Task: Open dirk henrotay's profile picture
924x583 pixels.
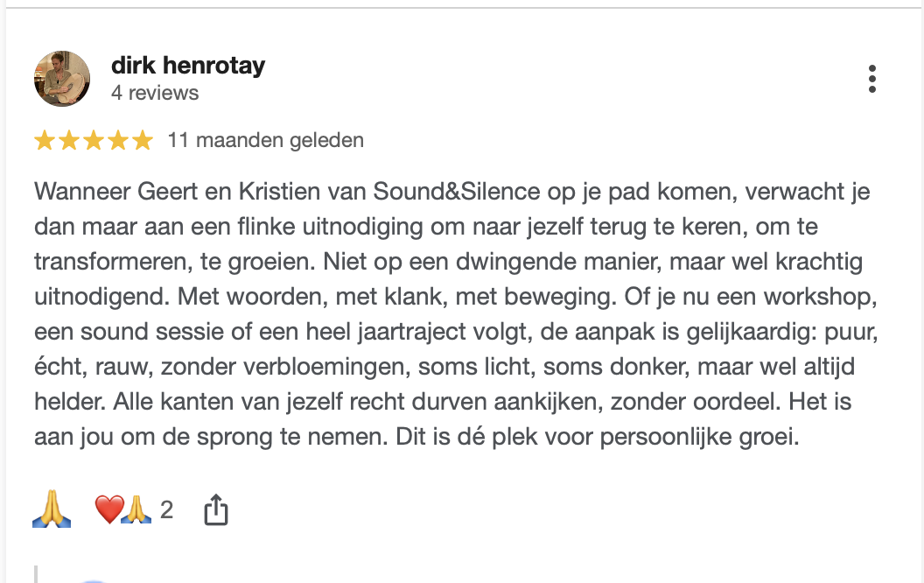Action: (x=62, y=79)
